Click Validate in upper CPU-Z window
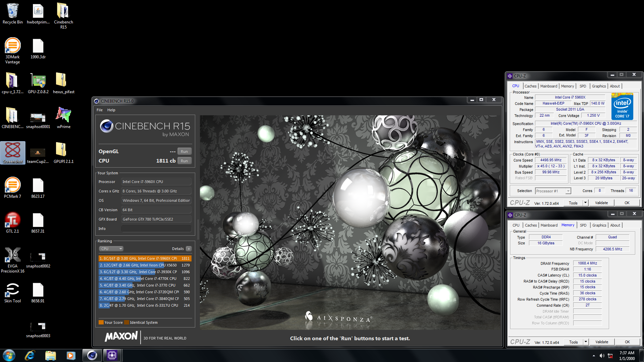644x362 pixels. 601,203
